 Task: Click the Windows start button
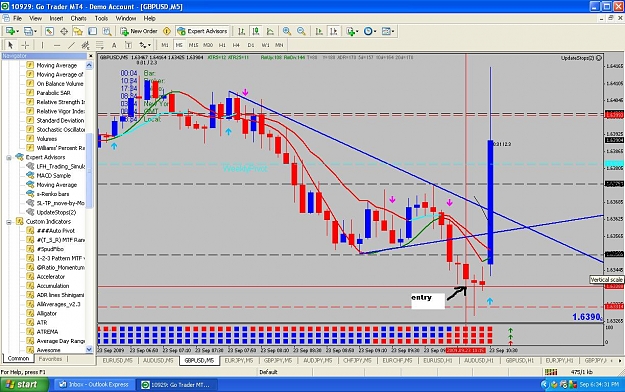coord(24,385)
